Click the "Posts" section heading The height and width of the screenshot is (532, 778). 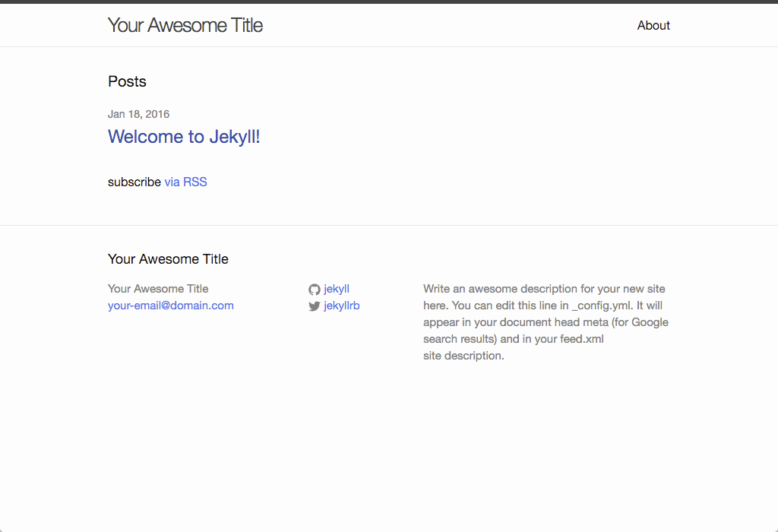point(127,81)
